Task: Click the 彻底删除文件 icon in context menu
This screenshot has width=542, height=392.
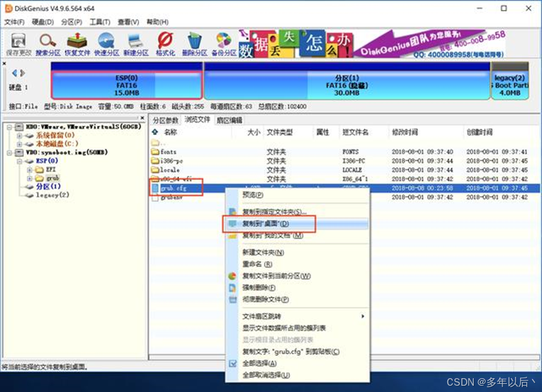Action: point(232,299)
